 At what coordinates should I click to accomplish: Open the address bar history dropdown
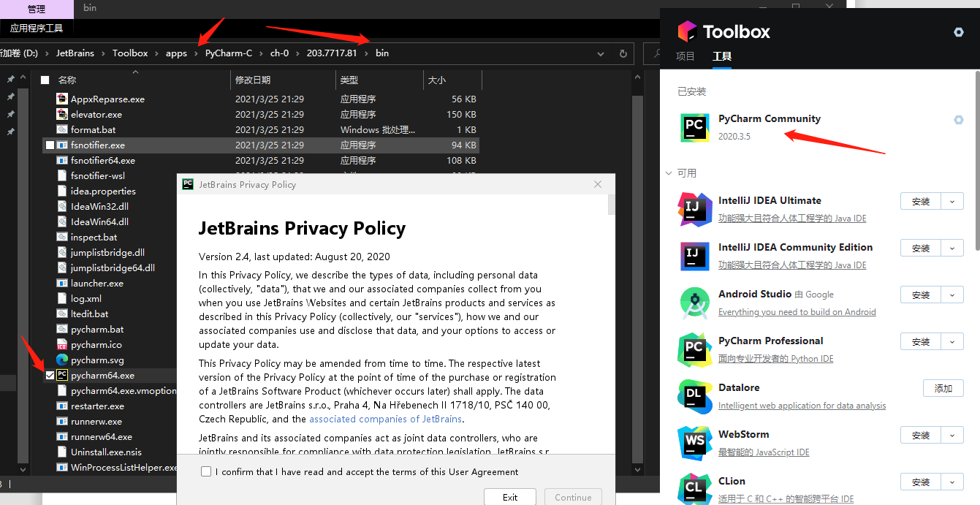[601, 53]
